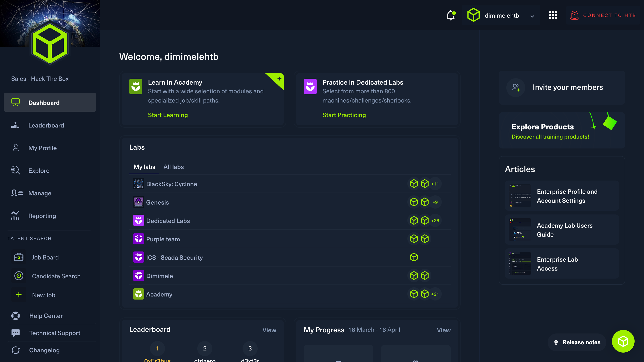Click the New Job plus icon
The width and height of the screenshot is (644, 362).
coord(19,295)
